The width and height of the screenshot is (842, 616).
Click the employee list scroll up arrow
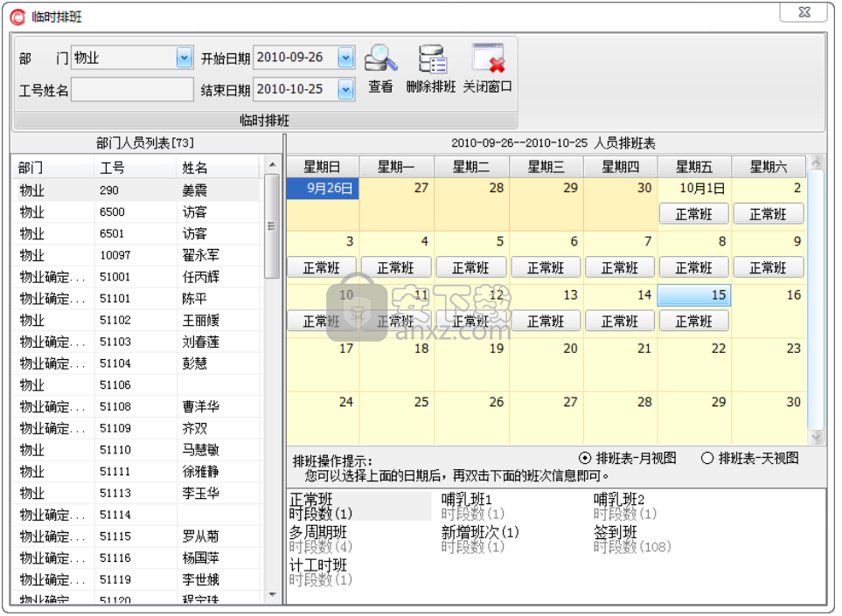272,165
